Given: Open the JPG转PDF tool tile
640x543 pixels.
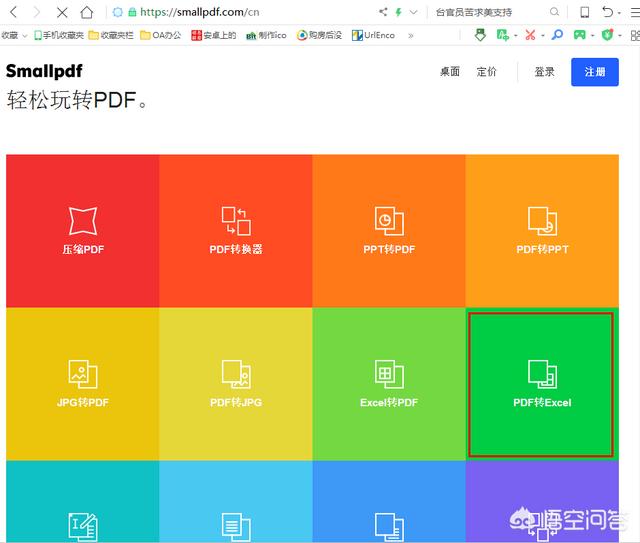Looking at the screenshot, I should click(82, 383).
